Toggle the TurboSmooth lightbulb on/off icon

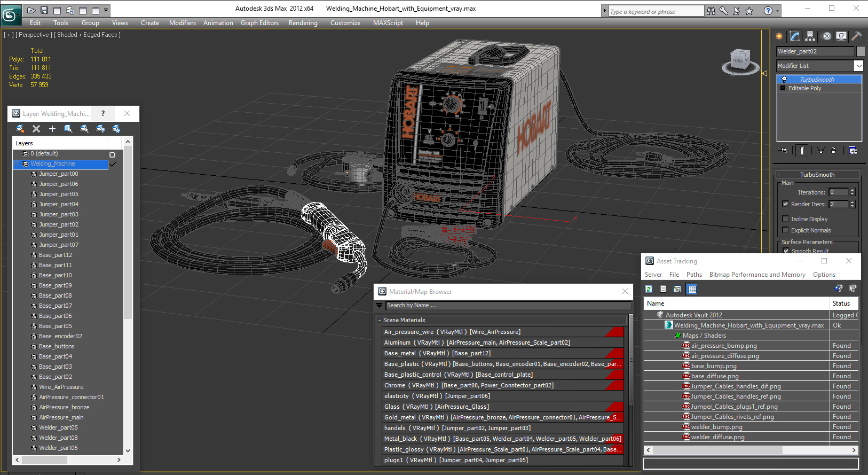(784, 80)
